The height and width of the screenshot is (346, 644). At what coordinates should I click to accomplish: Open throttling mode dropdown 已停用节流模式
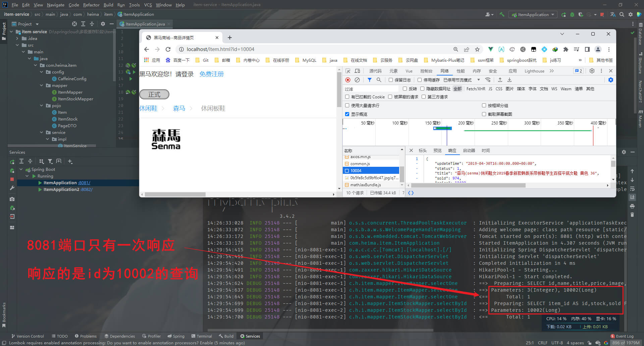[x=462, y=80]
